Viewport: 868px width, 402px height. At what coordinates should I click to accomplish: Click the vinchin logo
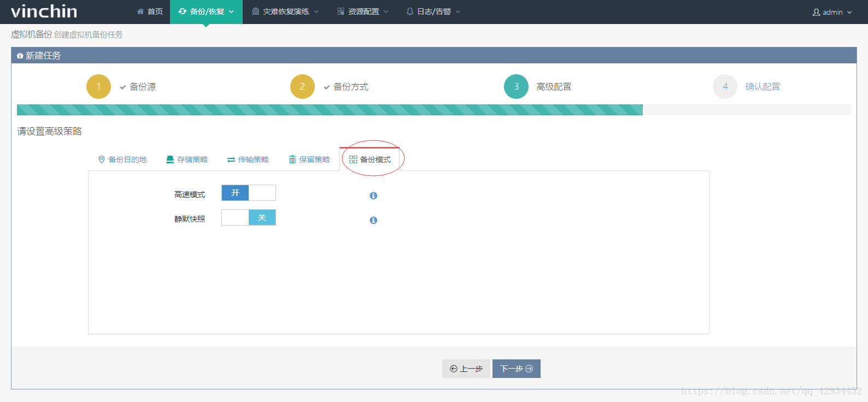click(x=44, y=11)
